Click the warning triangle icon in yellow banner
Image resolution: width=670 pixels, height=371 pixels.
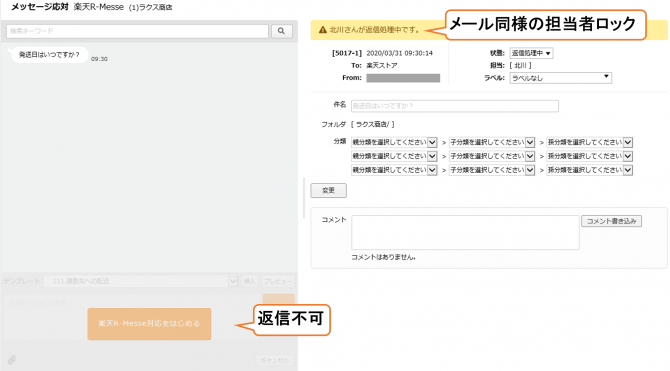click(323, 30)
